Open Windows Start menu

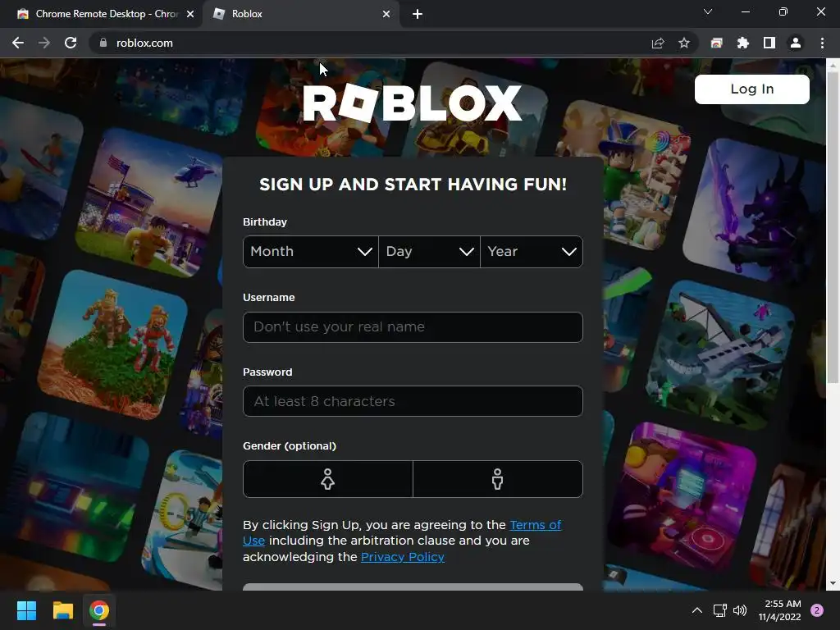26,610
